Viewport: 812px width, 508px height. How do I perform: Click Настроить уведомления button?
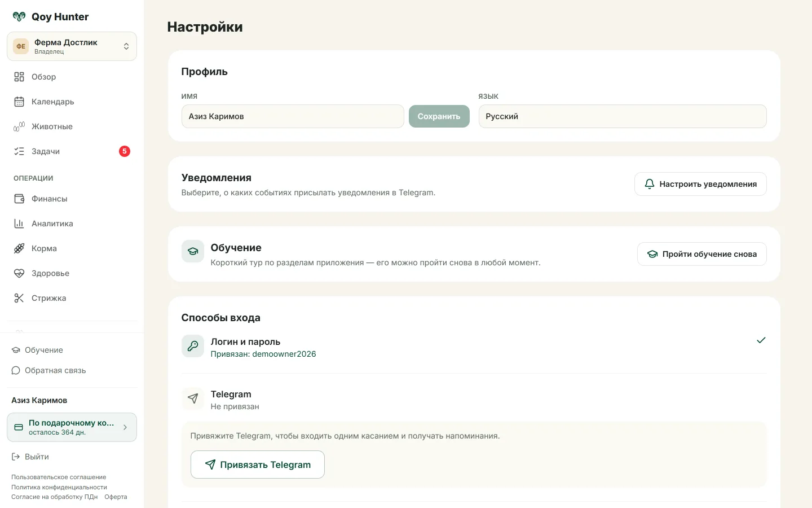[700, 184]
